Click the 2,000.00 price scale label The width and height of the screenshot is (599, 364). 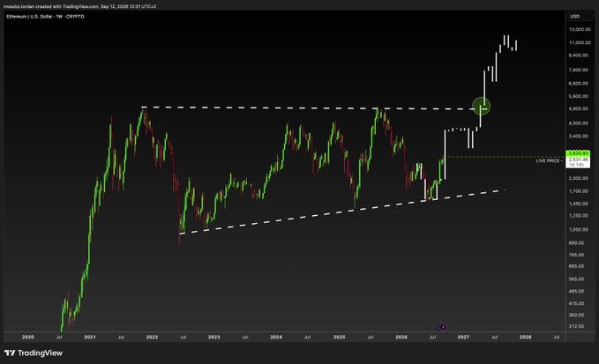pos(579,179)
